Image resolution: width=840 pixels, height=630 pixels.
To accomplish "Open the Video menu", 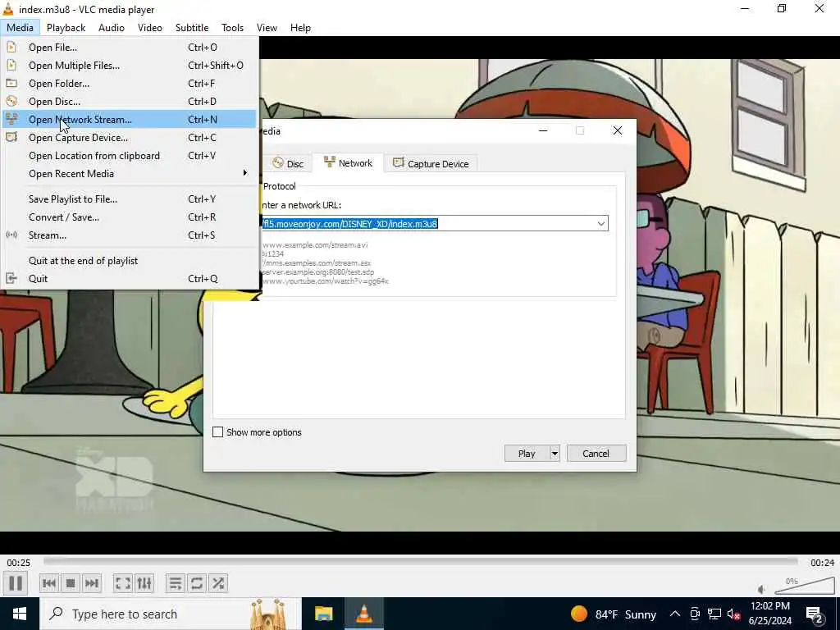I will click(x=150, y=28).
